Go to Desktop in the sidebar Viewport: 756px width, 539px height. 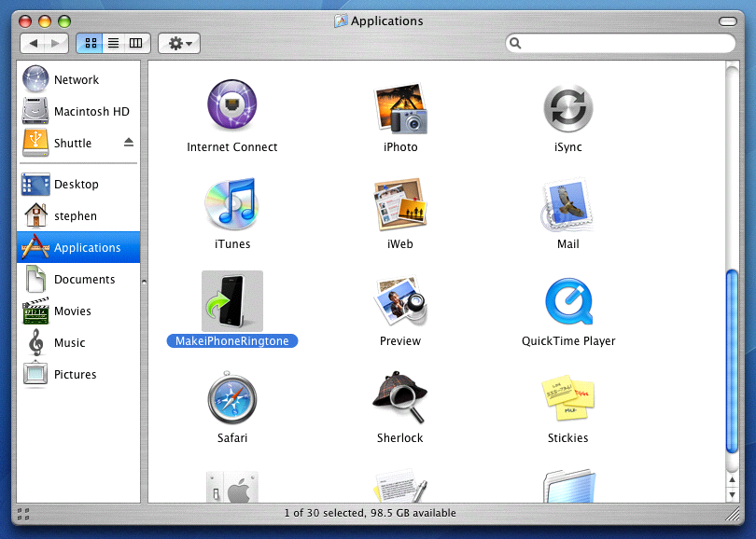pyautogui.click(x=78, y=184)
